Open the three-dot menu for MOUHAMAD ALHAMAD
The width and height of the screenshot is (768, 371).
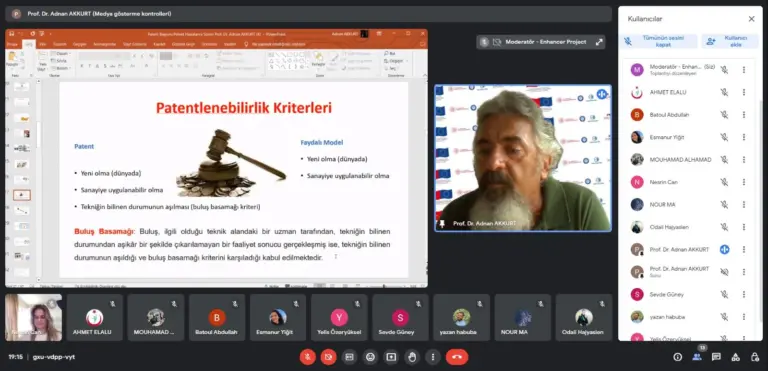click(x=744, y=160)
